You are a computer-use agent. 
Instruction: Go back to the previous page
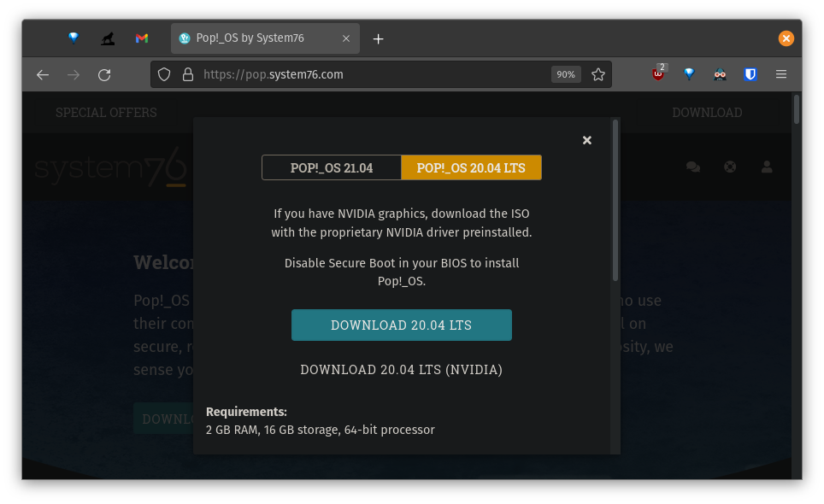click(43, 74)
